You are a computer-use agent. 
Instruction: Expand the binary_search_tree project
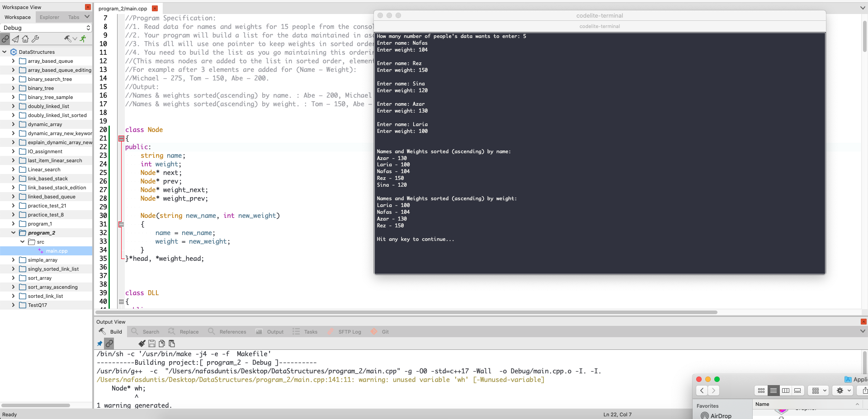[x=13, y=79]
